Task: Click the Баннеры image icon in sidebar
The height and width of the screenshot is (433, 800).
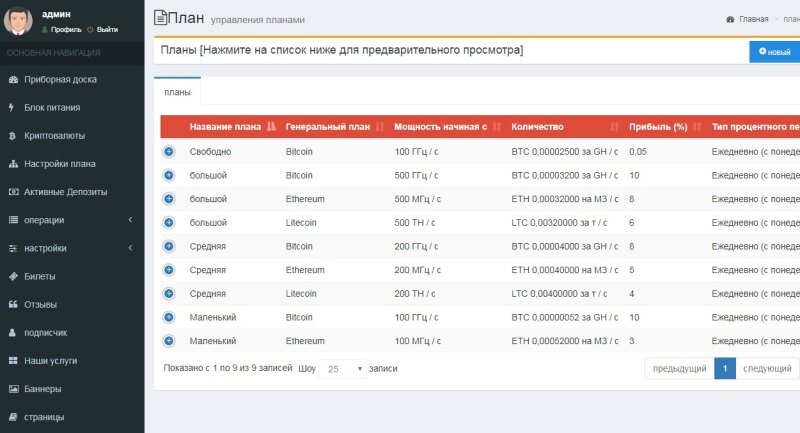Action: pos(13,388)
